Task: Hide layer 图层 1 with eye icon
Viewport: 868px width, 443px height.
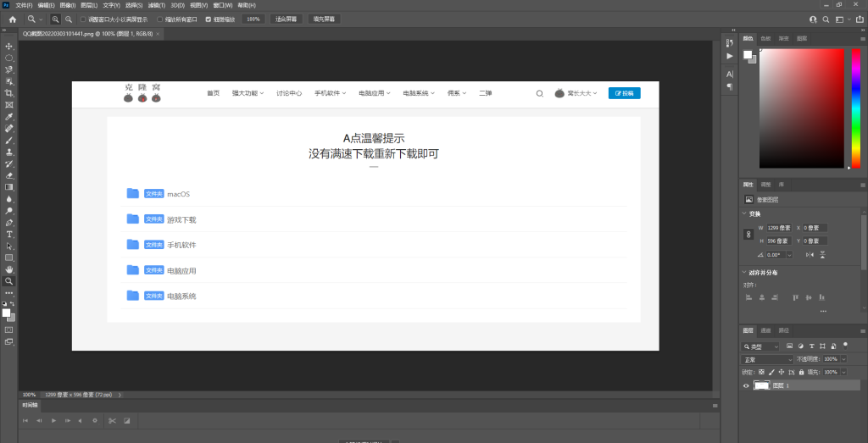Action: (746, 385)
